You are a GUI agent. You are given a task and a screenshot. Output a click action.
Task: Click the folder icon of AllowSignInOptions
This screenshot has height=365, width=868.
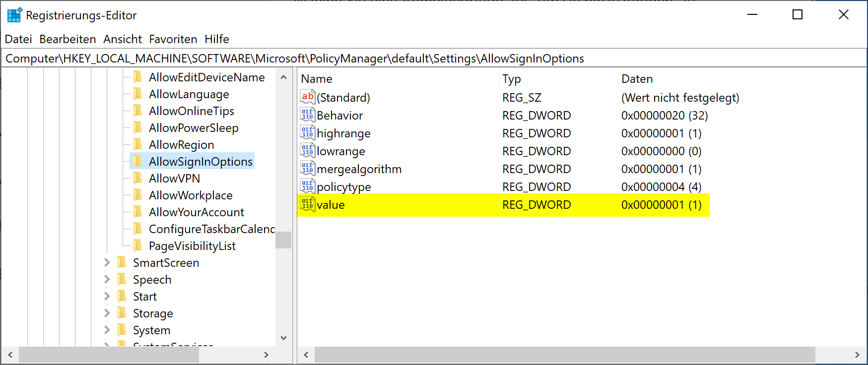point(138,161)
